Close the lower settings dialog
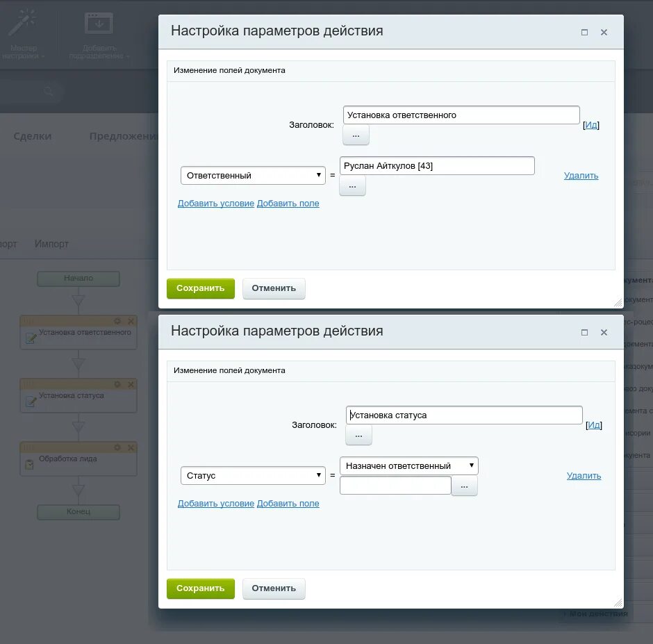The height and width of the screenshot is (644, 653). point(604,332)
